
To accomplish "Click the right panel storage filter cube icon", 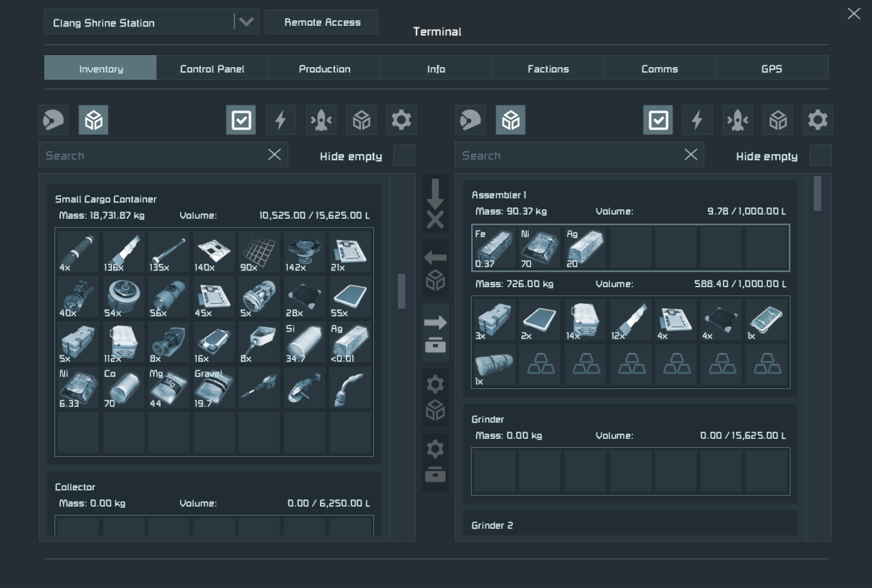I will 778,120.
